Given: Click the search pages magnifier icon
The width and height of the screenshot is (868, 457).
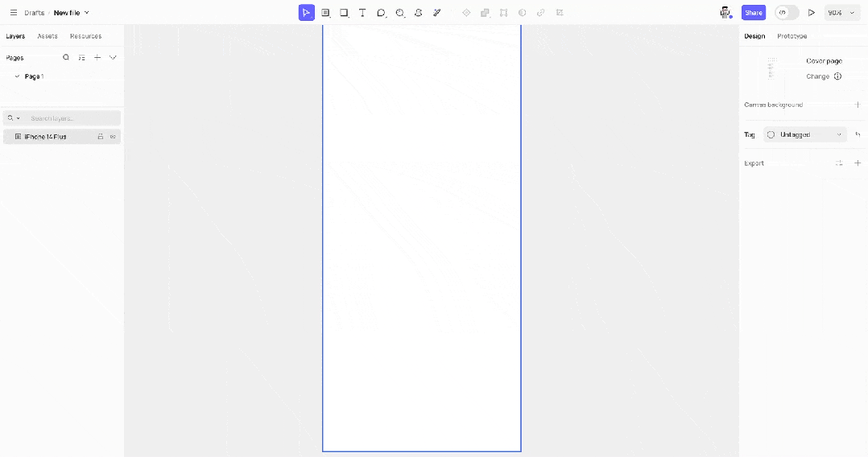Looking at the screenshot, I should [66, 58].
